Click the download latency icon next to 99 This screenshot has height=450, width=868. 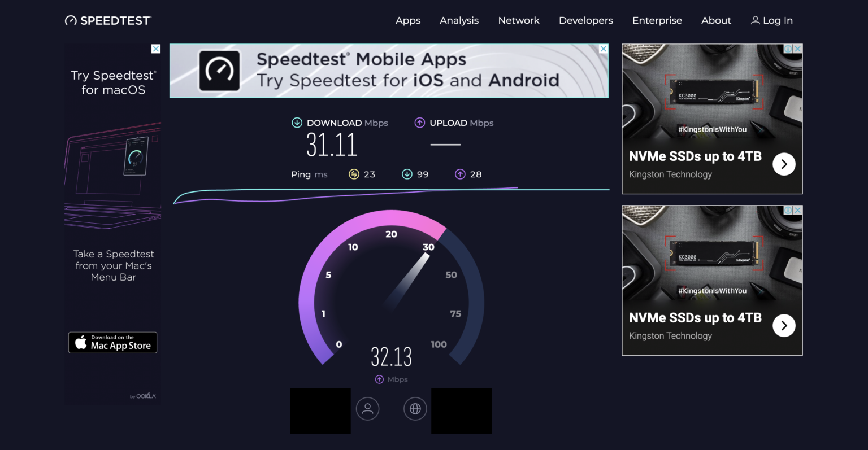[x=407, y=174]
